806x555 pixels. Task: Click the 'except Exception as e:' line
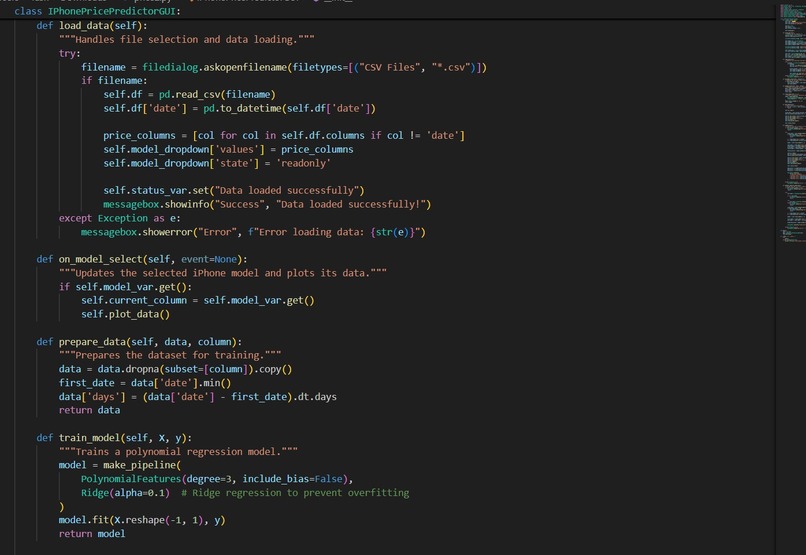coord(119,218)
